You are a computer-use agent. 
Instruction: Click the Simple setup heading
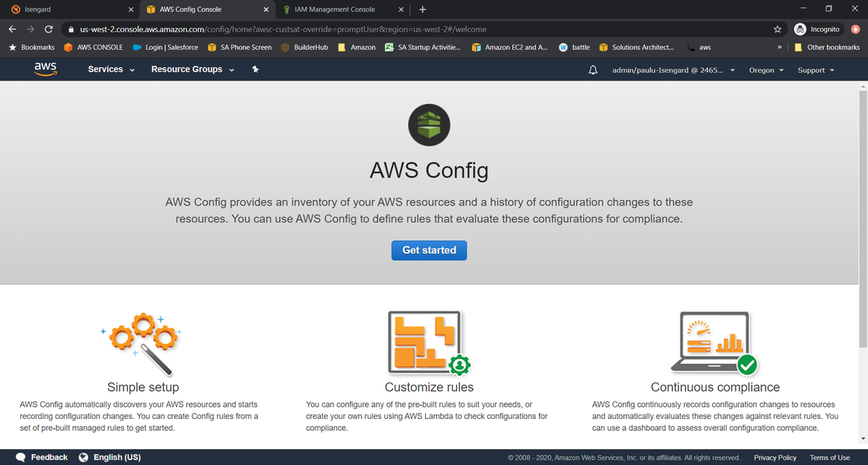pos(143,387)
